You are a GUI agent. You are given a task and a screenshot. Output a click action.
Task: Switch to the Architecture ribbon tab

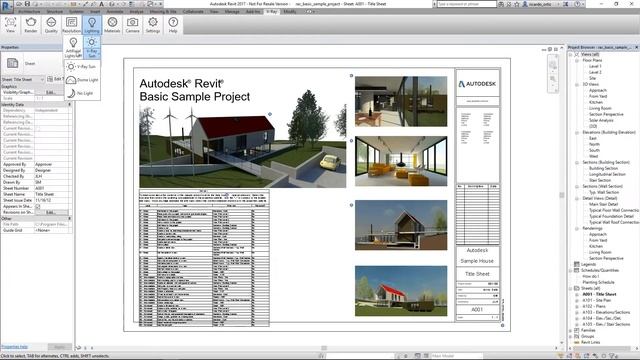(29, 11)
